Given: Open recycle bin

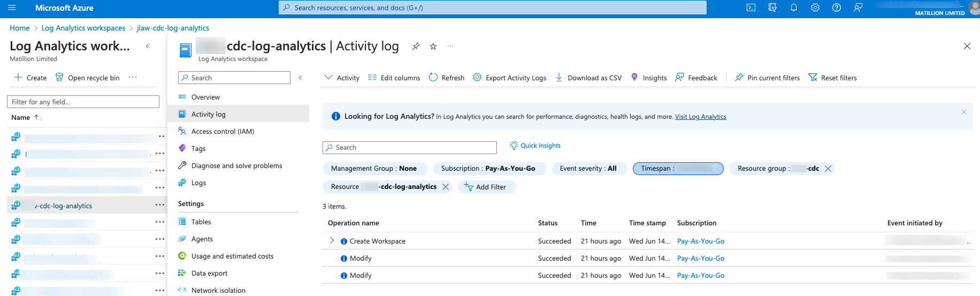Looking at the screenshot, I should 88,78.
